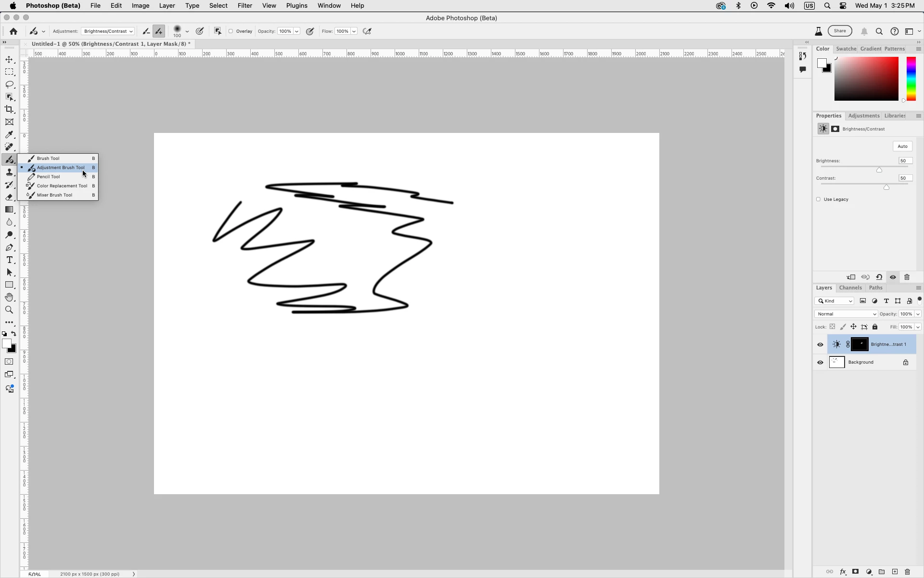Screen dimensions: 924x578
Task: Click the Auto button in Properties
Action: (x=902, y=146)
